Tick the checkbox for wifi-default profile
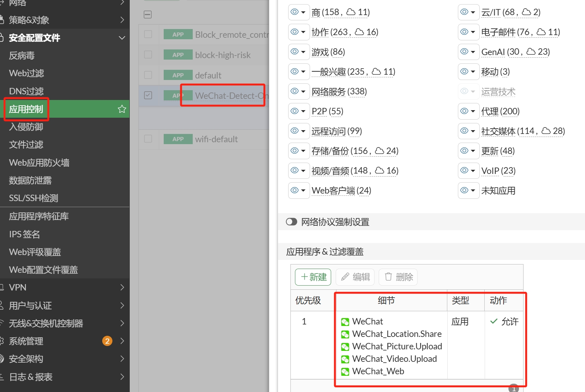This screenshot has height=392, width=585. click(148, 139)
